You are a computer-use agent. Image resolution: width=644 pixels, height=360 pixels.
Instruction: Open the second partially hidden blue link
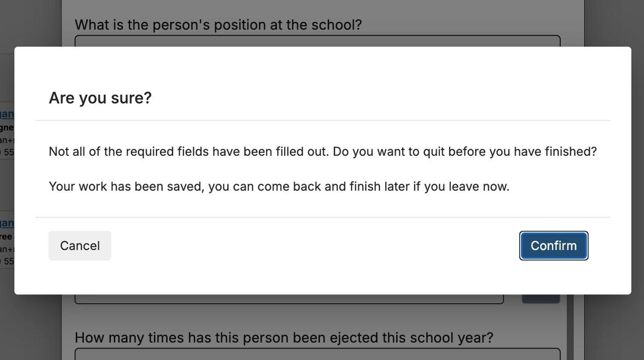click(x=7, y=223)
